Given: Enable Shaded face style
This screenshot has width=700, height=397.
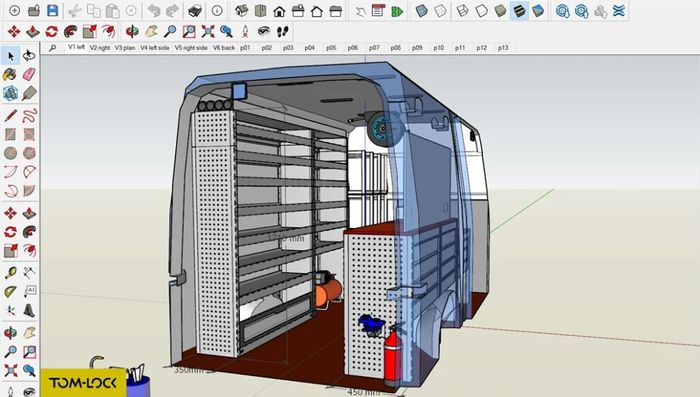Looking at the screenshot, I should coord(500,11).
